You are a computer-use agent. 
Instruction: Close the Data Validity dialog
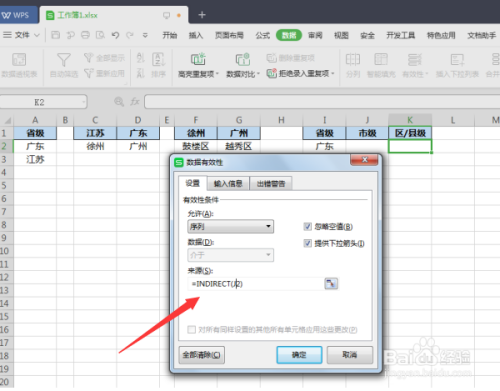tap(364, 160)
